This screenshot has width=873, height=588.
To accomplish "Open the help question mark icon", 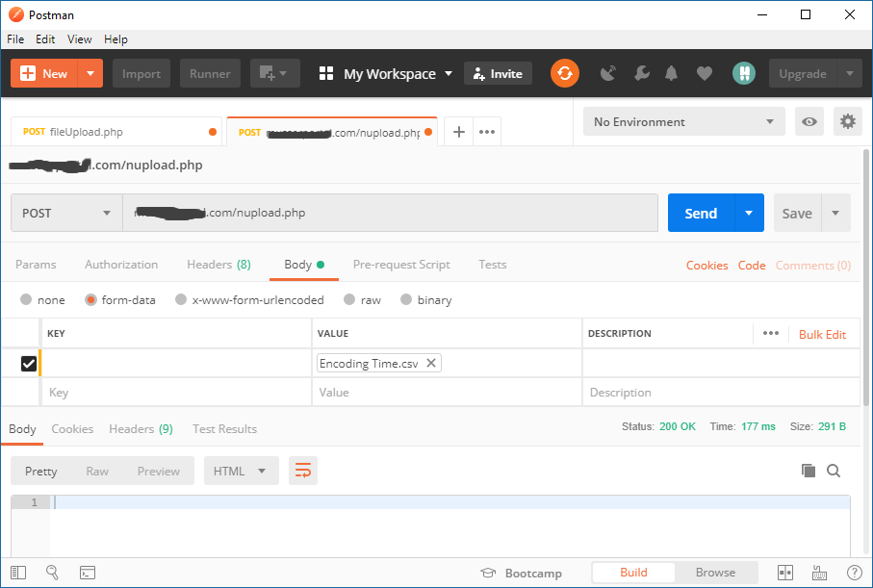I will coord(854,573).
